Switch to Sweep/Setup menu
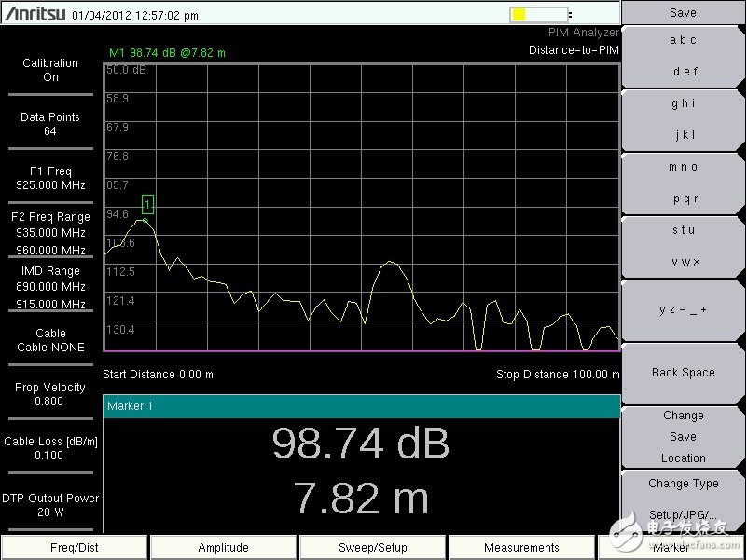747x560 pixels. (373, 548)
